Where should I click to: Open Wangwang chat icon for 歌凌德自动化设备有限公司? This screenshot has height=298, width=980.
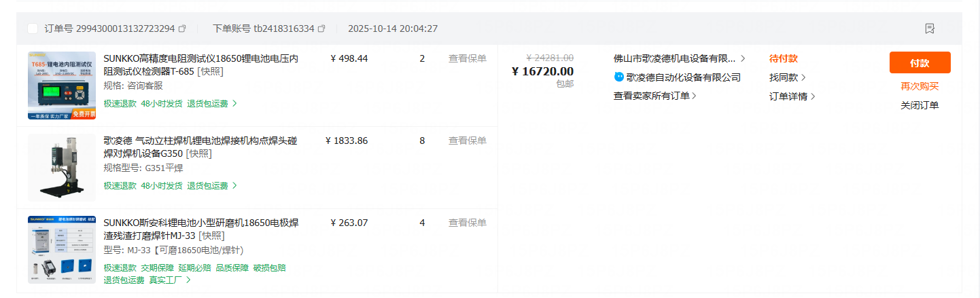(618, 77)
